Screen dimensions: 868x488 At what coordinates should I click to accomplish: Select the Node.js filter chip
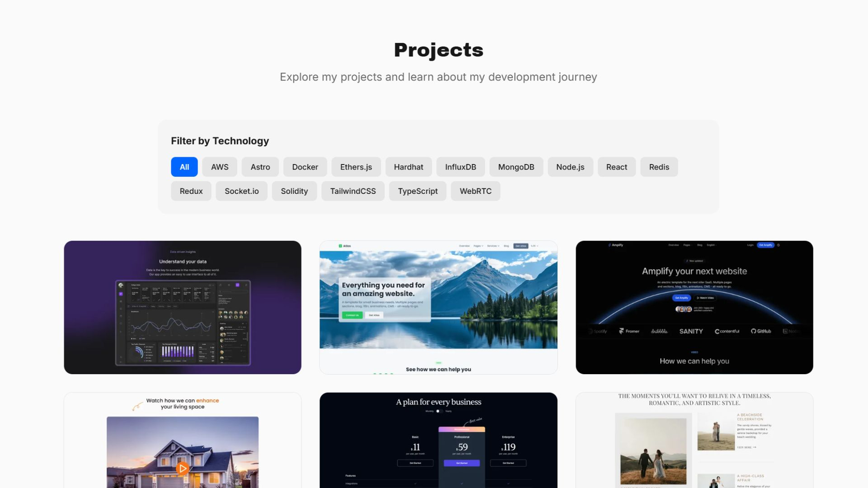point(570,167)
